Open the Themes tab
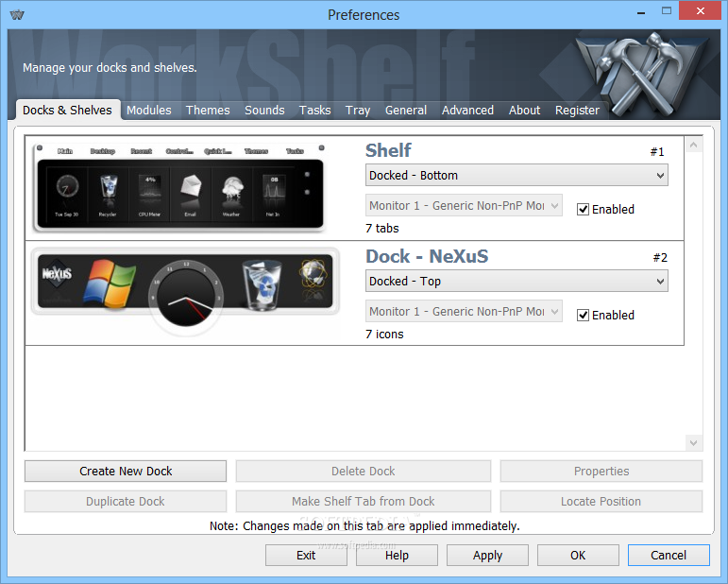Image resolution: width=728 pixels, height=584 pixels. coord(208,111)
